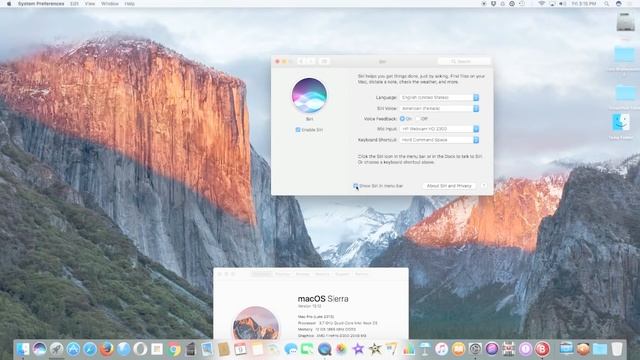Image resolution: width=640 pixels, height=360 pixels.
Task: Select hard drive icon on desktop
Action: click(x=625, y=22)
